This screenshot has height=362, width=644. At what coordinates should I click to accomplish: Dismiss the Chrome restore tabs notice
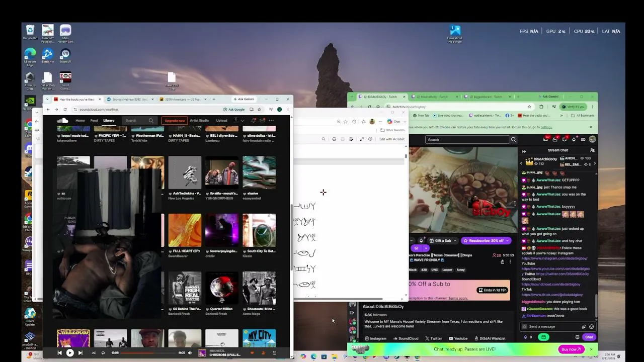(x=591, y=127)
